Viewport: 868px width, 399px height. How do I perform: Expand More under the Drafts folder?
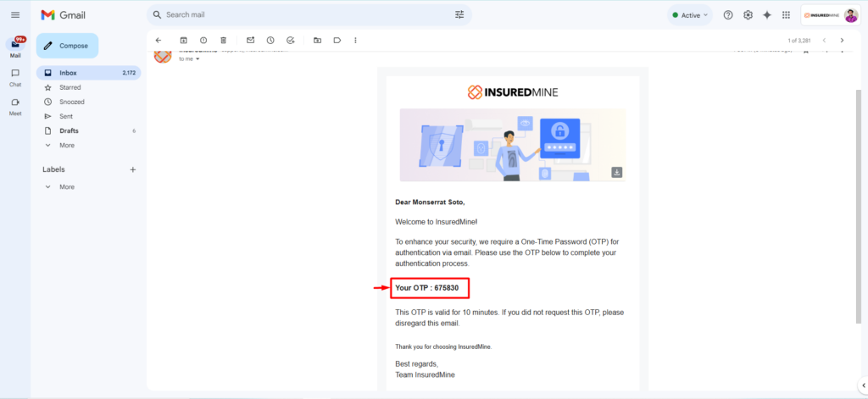pos(88,145)
